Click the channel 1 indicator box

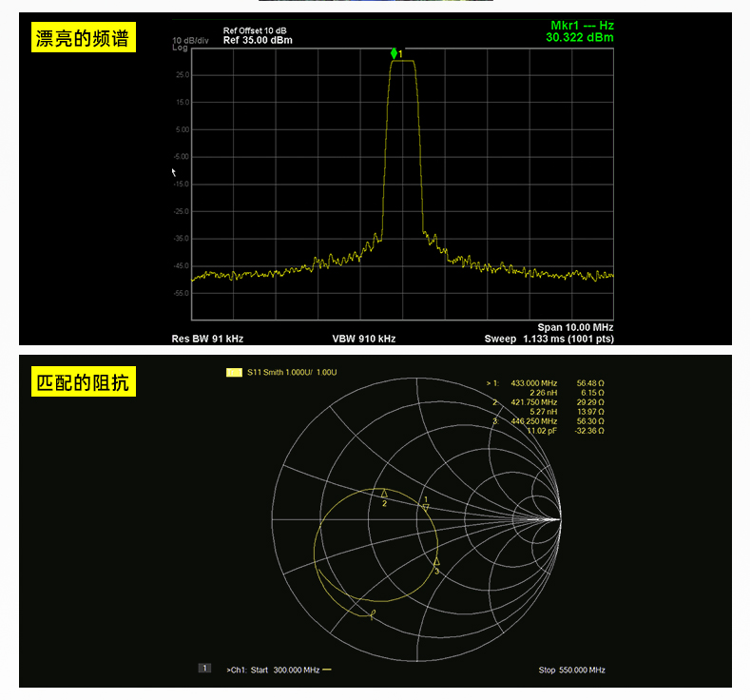click(204, 668)
